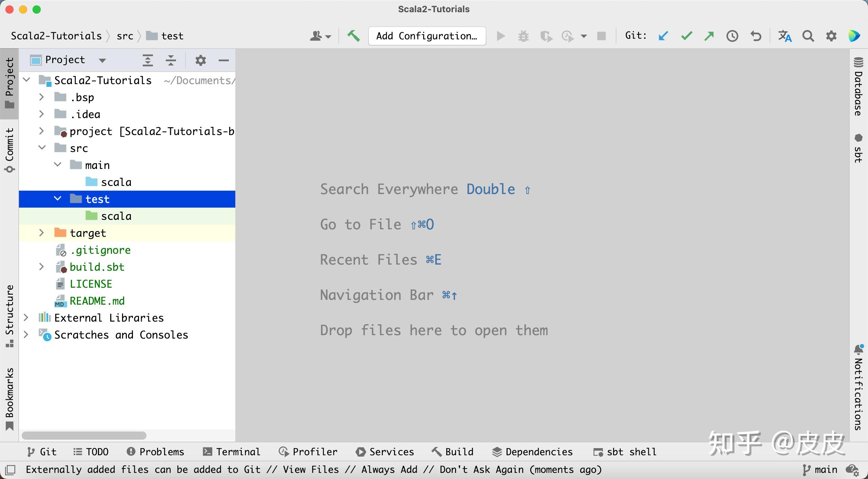Click Git Update Project arrow icon
Viewport: 868px width, 479px height.
pos(663,36)
